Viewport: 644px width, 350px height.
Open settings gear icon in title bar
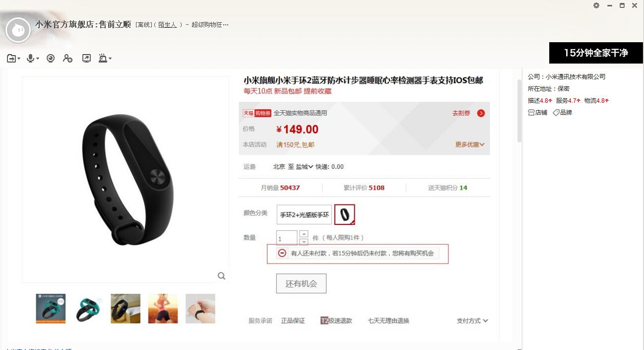point(596,5)
